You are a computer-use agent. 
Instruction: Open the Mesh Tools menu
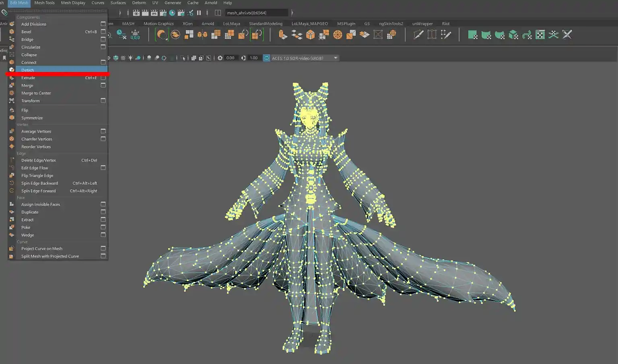[44, 3]
